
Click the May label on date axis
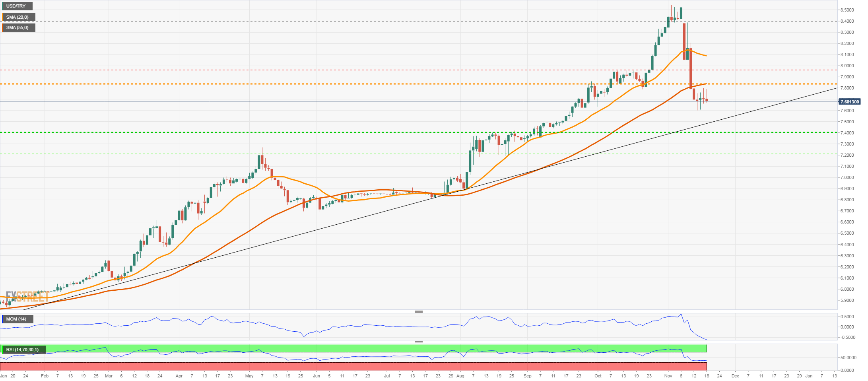(x=249, y=376)
